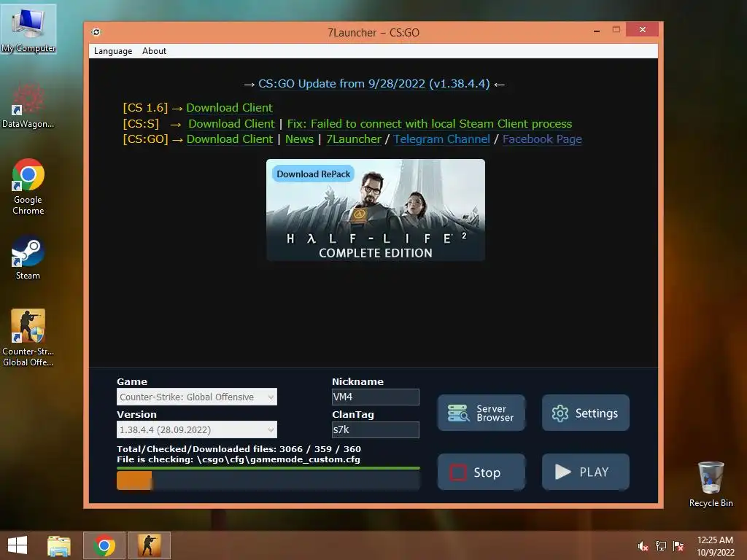
Task: Open the Recycle Bin
Action: [711, 484]
